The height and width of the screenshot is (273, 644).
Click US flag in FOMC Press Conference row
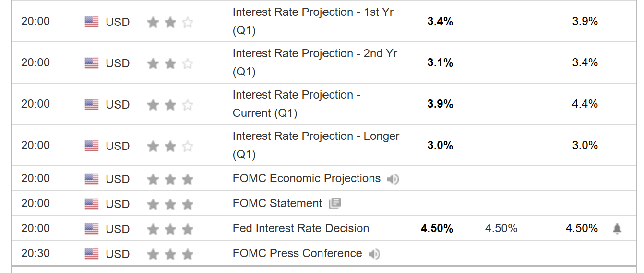coord(91,254)
